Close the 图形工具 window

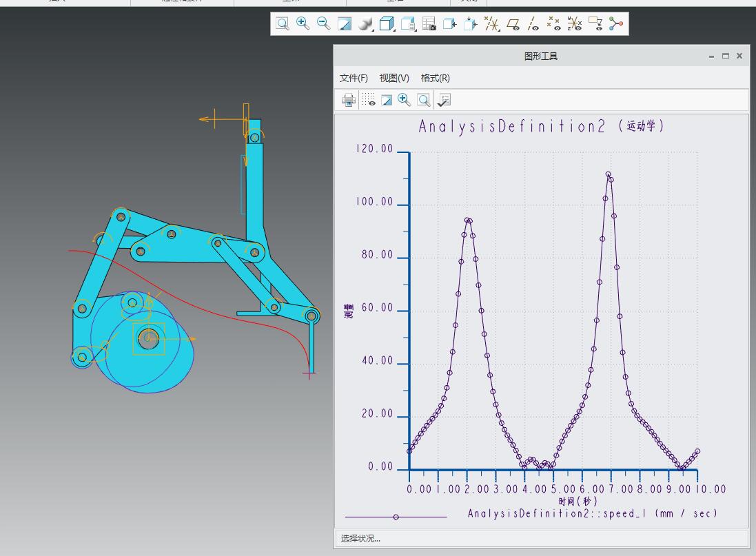pyautogui.click(x=739, y=56)
